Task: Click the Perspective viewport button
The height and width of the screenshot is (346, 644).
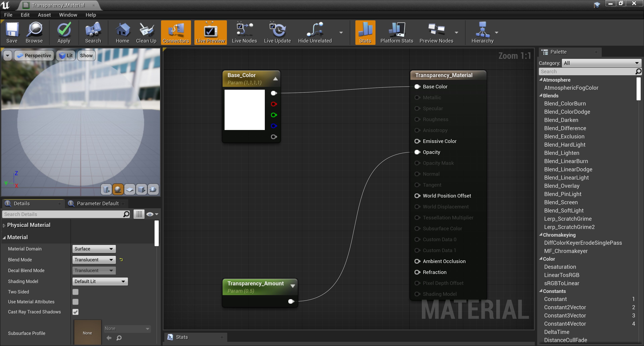Action: [x=35, y=56]
